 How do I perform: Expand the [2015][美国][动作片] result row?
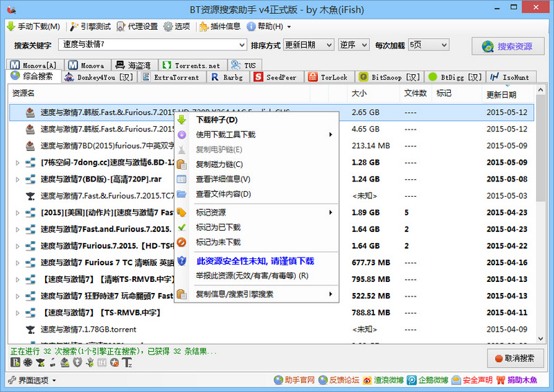pos(17,213)
